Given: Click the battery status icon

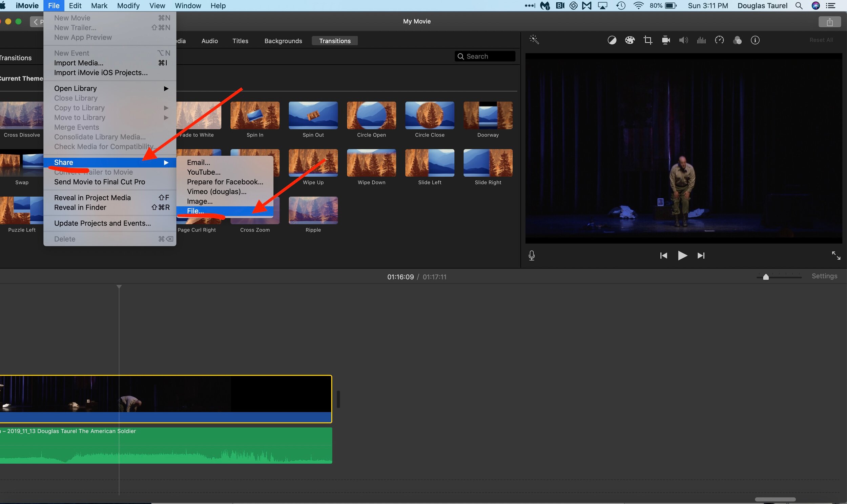Looking at the screenshot, I should [x=671, y=6].
